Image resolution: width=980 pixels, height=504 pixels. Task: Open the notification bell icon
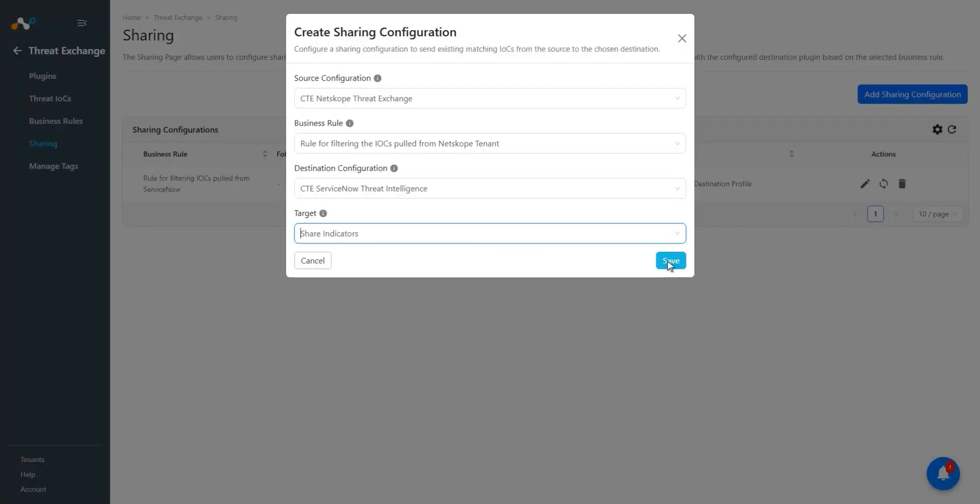tap(943, 473)
